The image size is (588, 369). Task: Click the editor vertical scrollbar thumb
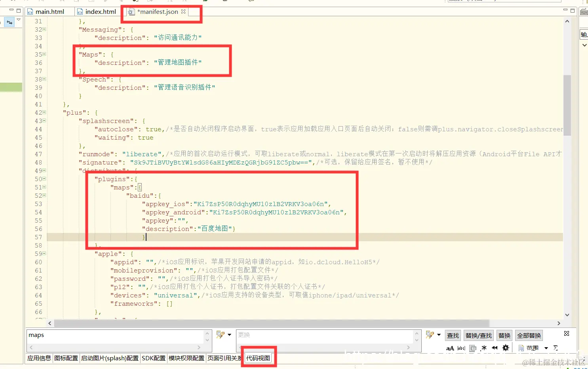(567, 105)
